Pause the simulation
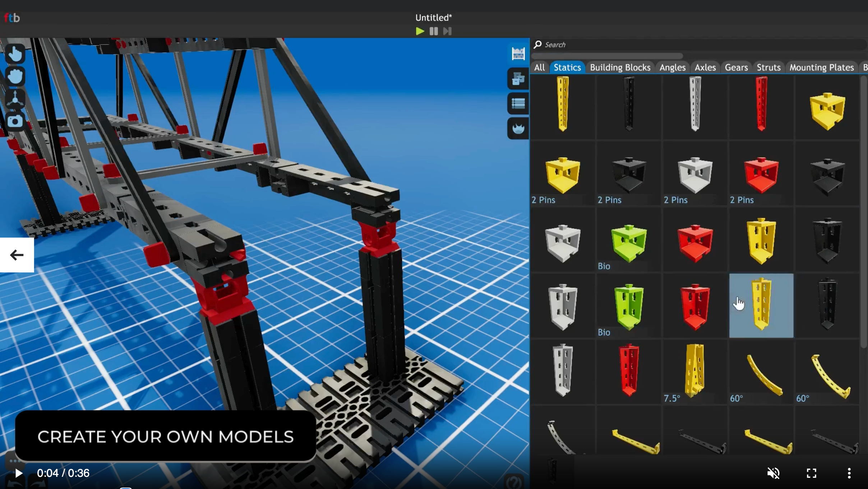 (x=434, y=31)
